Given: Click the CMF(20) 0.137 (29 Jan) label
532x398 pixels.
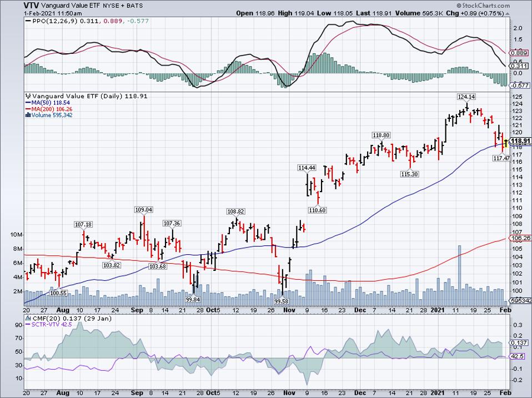Looking at the screenshot, I should [72, 318].
